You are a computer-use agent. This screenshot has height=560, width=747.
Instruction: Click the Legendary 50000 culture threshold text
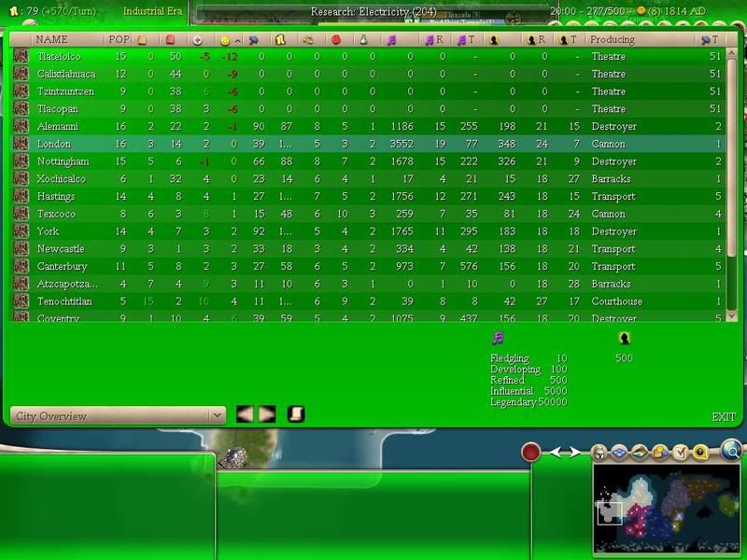529,402
